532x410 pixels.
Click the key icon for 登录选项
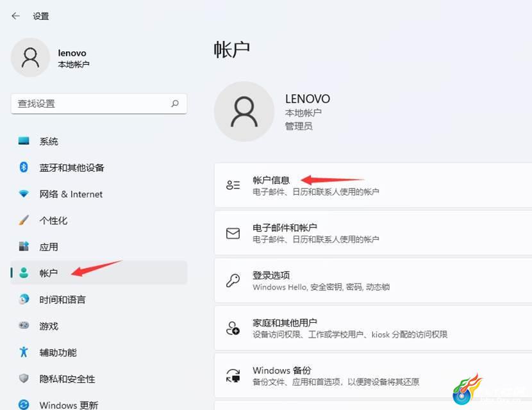pyautogui.click(x=233, y=281)
